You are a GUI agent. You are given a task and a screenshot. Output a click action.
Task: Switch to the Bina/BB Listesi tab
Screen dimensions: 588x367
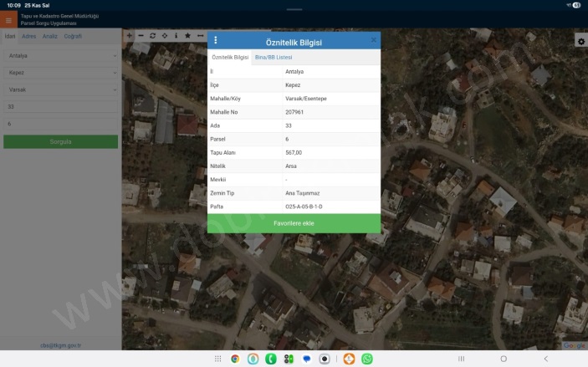(274, 58)
